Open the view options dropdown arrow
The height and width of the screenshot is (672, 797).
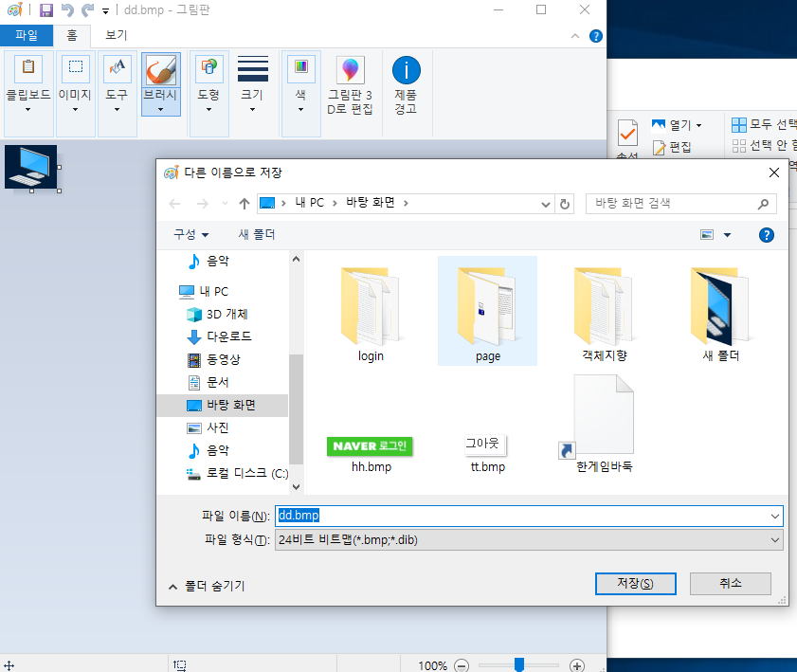(728, 235)
